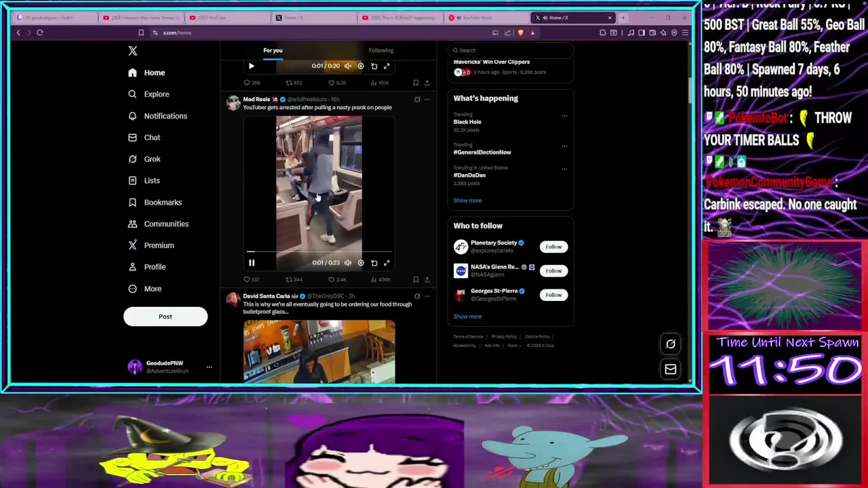Click the X Search field
Image resolution: width=868 pixels, height=488 pixels.
[511, 50]
